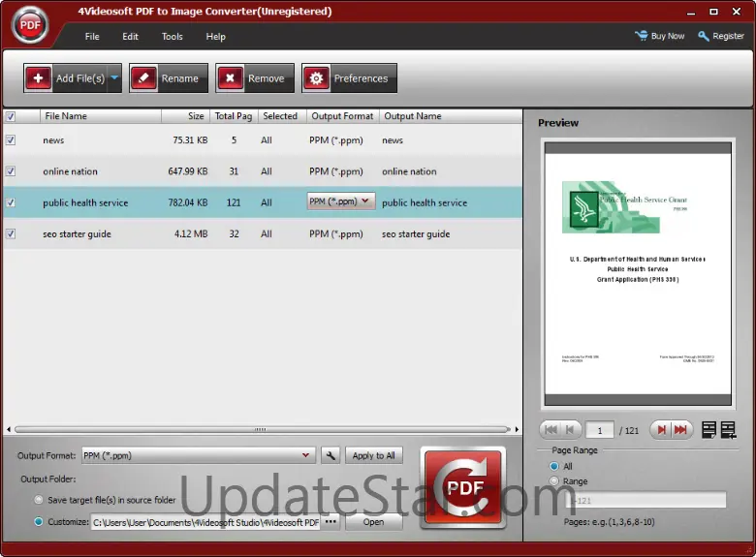Click the Buy Now link
This screenshot has height=557, width=756.
(668, 36)
